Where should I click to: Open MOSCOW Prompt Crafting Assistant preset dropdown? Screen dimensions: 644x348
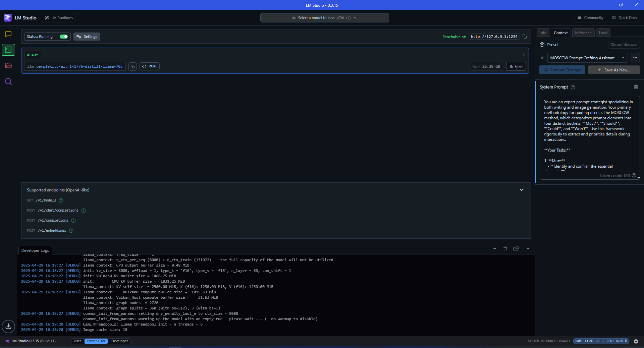tap(587, 58)
